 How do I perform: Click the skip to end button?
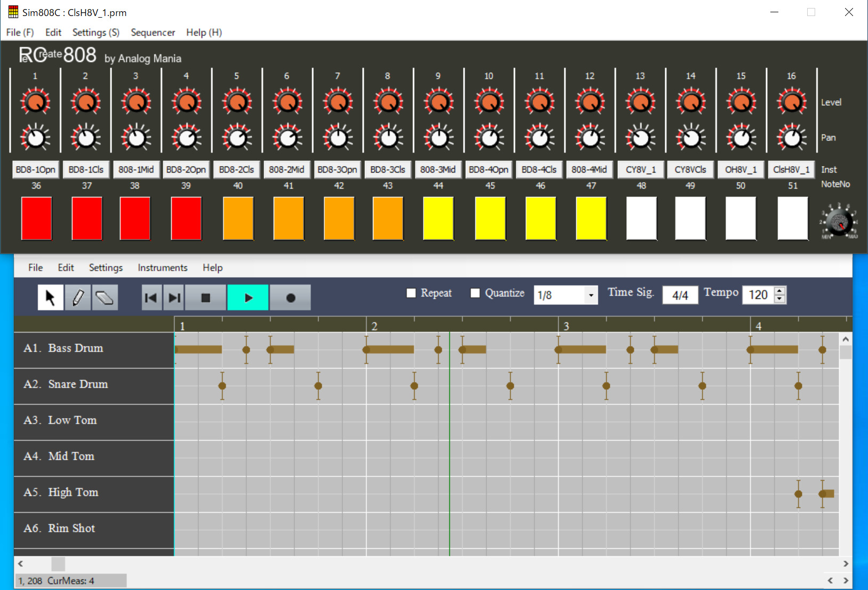tap(174, 297)
